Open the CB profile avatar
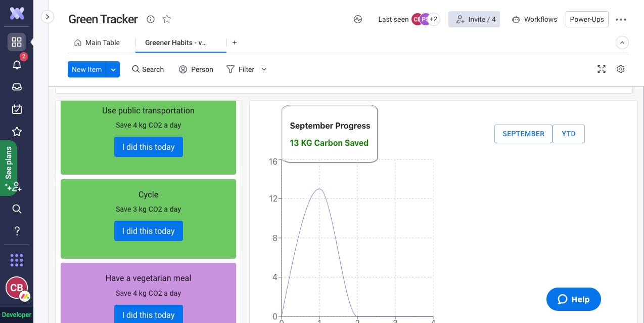This screenshot has height=323, width=644. [x=17, y=288]
